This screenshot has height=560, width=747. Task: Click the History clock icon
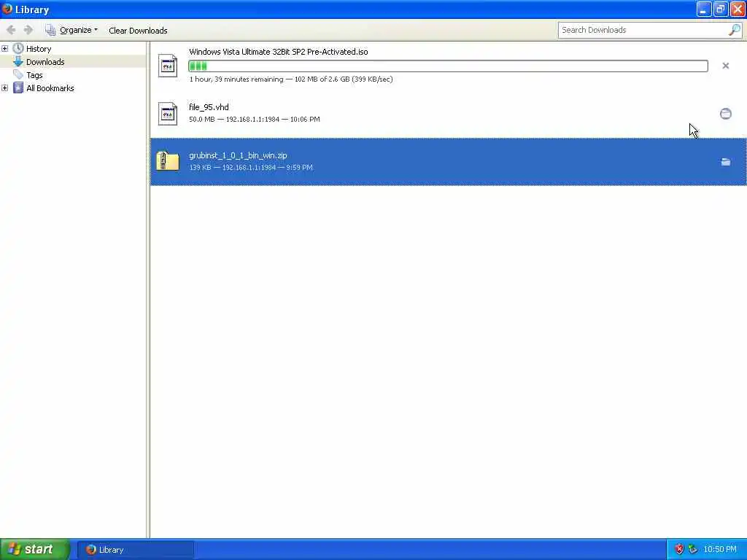(x=18, y=48)
